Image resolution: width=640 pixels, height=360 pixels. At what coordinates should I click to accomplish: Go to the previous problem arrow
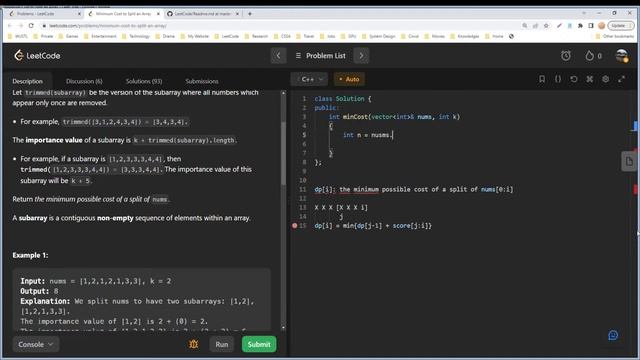[x=278, y=56]
